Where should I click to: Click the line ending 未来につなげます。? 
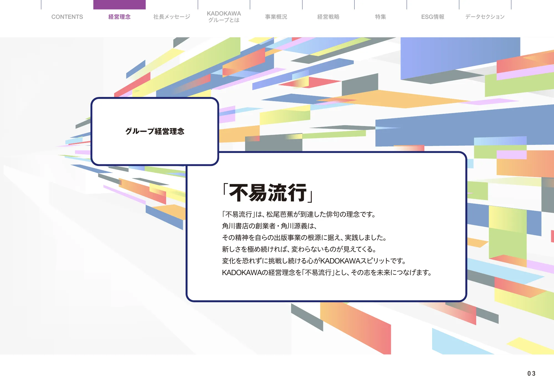327,272
